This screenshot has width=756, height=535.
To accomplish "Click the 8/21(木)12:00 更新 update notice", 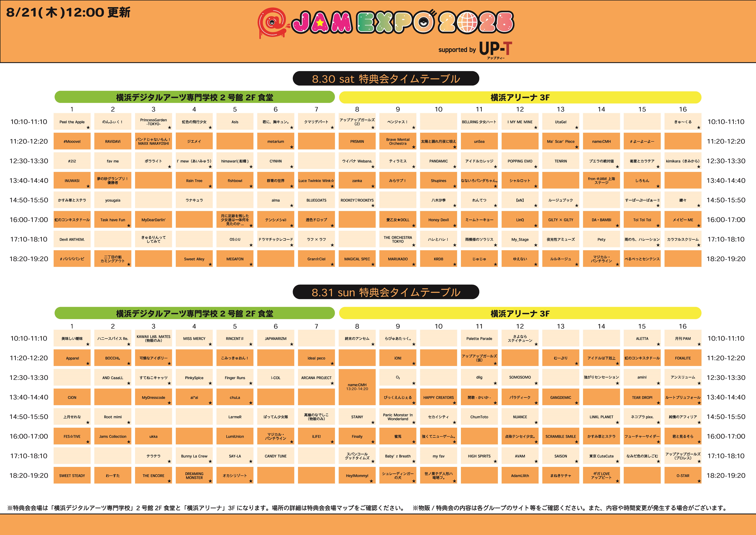I will [68, 12].
